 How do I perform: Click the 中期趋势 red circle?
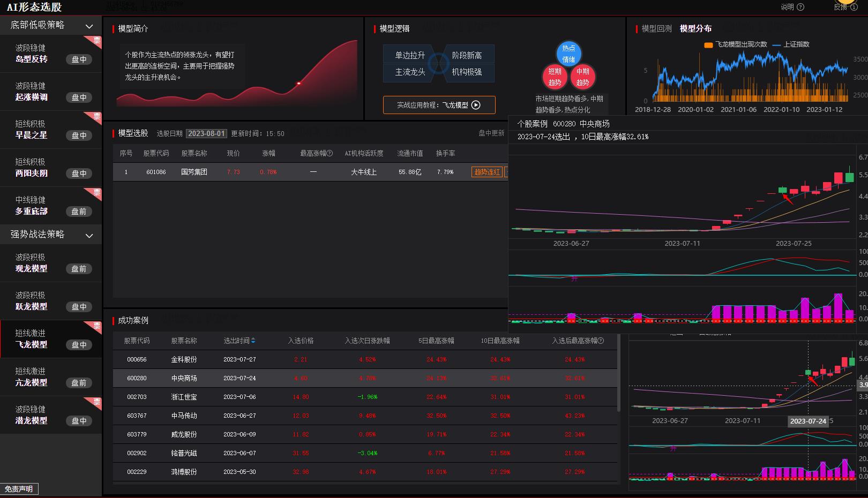pyautogui.click(x=582, y=77)
